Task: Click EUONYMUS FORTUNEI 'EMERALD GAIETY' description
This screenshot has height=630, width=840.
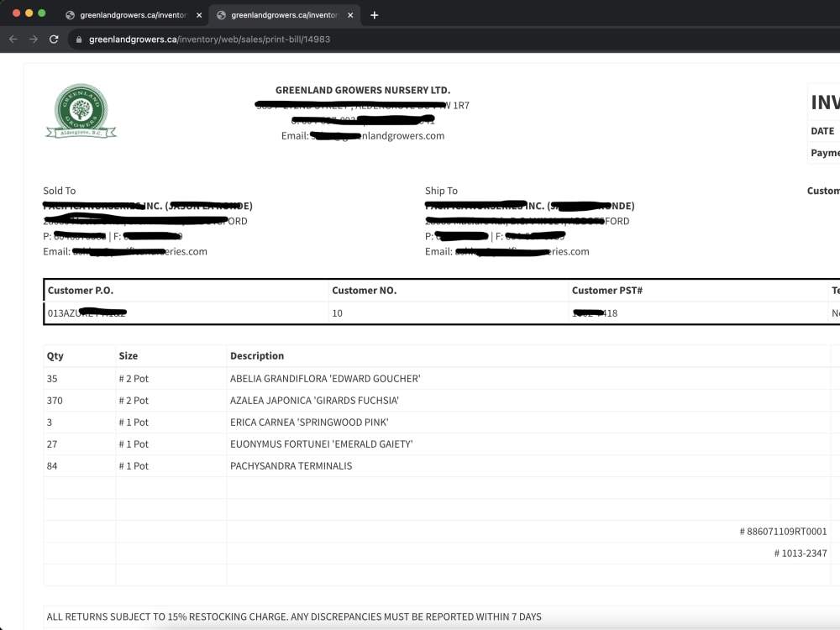Action: point(322,444)
